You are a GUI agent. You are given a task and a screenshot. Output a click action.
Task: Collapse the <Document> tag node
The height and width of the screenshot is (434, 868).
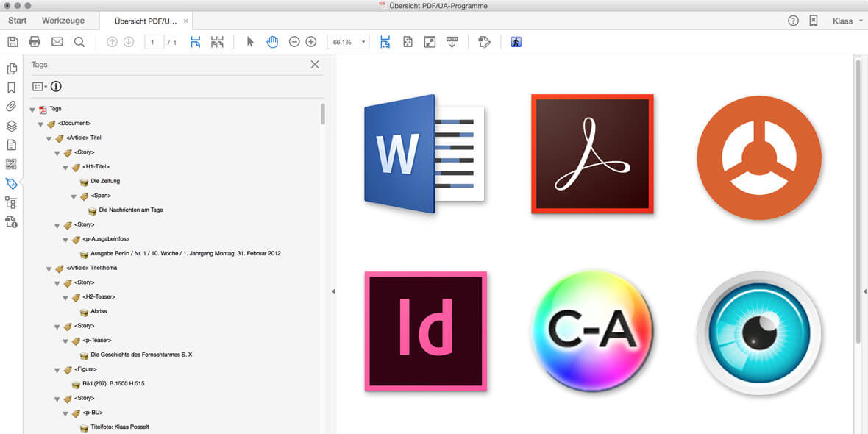40,124
